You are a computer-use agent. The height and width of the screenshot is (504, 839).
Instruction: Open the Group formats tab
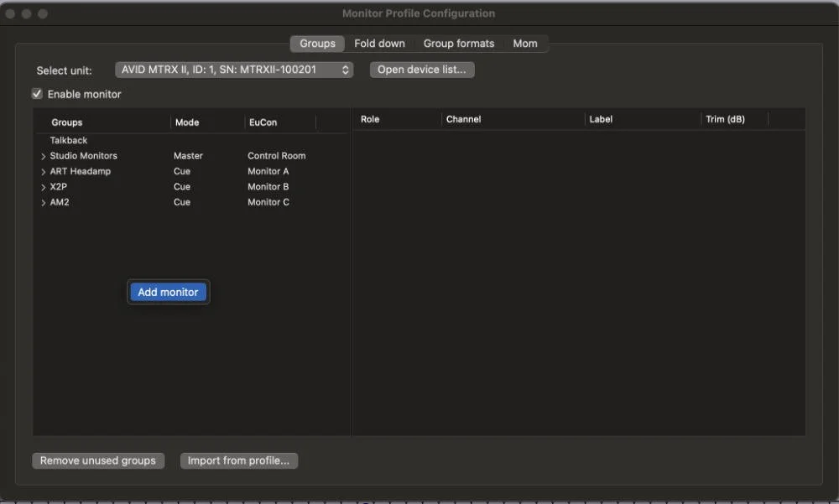(458, 43)
